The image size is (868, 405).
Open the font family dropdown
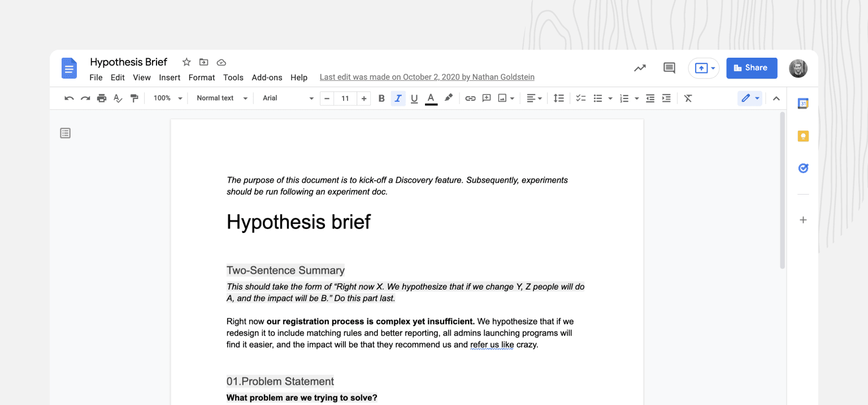tap(287, 98)
